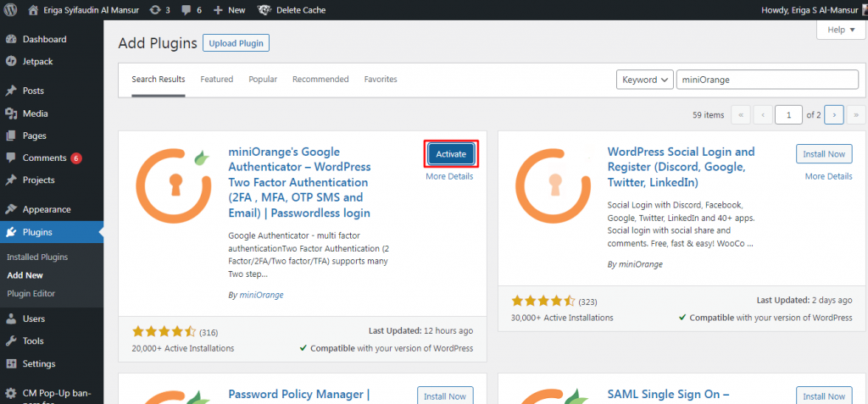Click the 30,000+ Active Installations text
Viewport: 868px width, 404px height.
click(x=562, y=318)
